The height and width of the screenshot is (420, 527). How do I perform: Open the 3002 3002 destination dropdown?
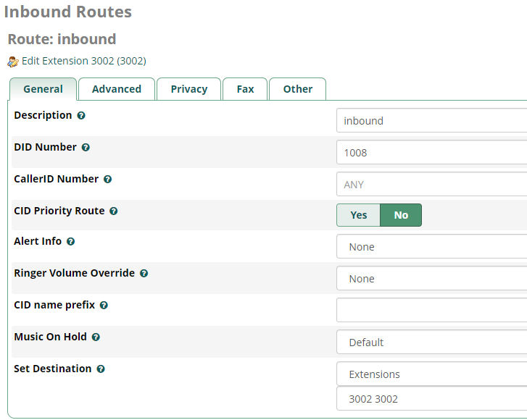point(431,398)
